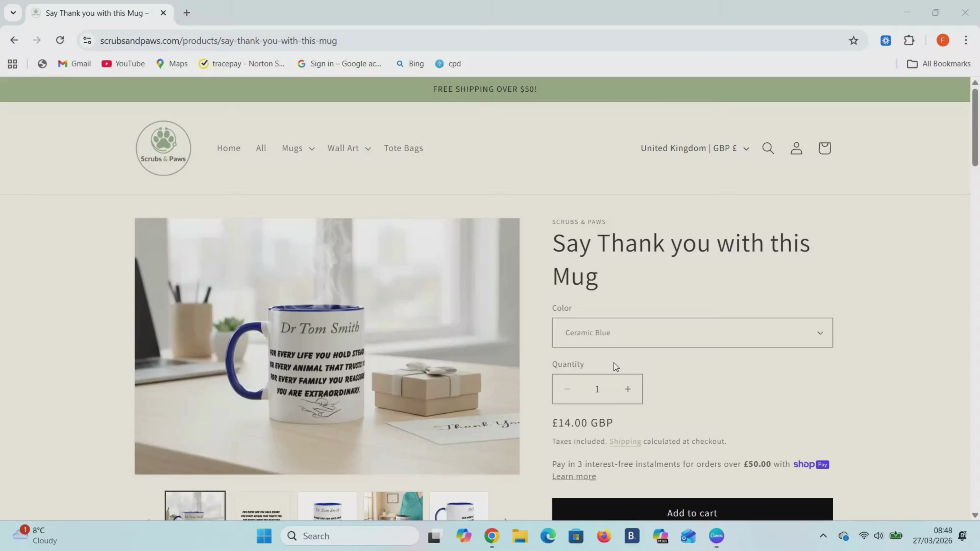
Task: Open the Chrome profile avatar F
Action: pos(943,40)
